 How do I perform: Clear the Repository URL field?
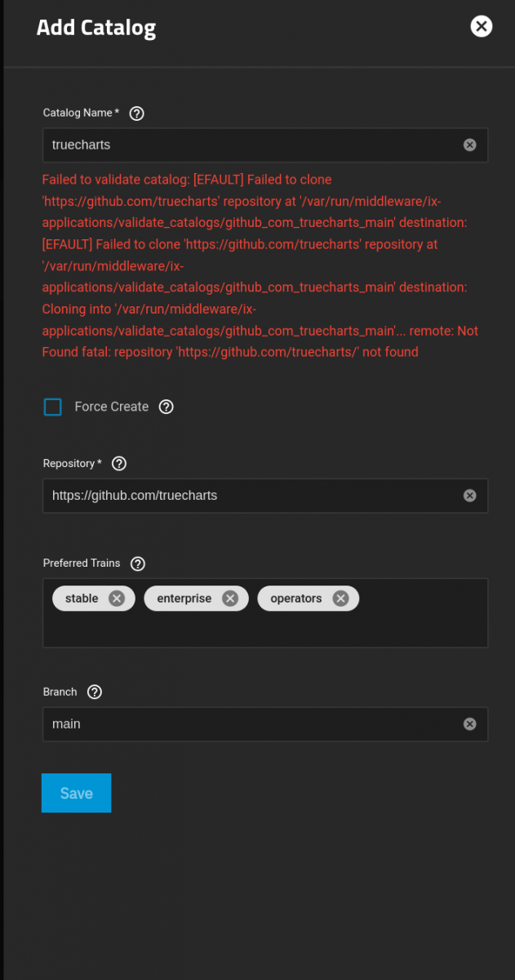click(469, 496)
